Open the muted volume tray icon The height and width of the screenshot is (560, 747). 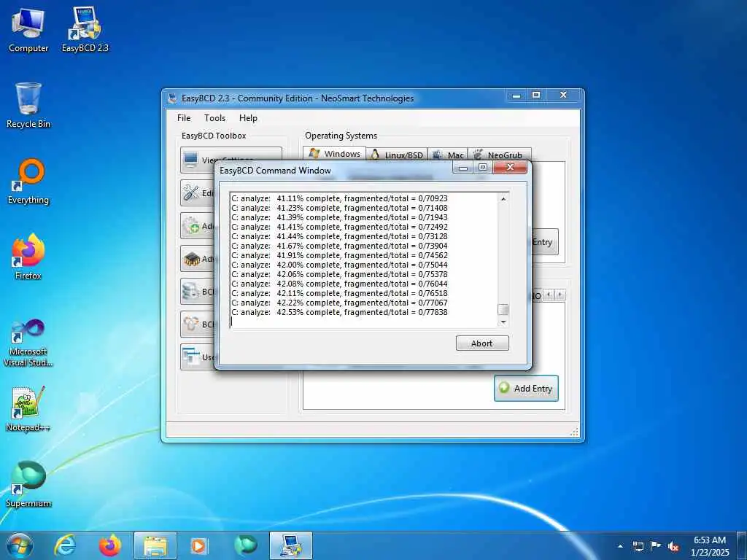pos(673,546)
